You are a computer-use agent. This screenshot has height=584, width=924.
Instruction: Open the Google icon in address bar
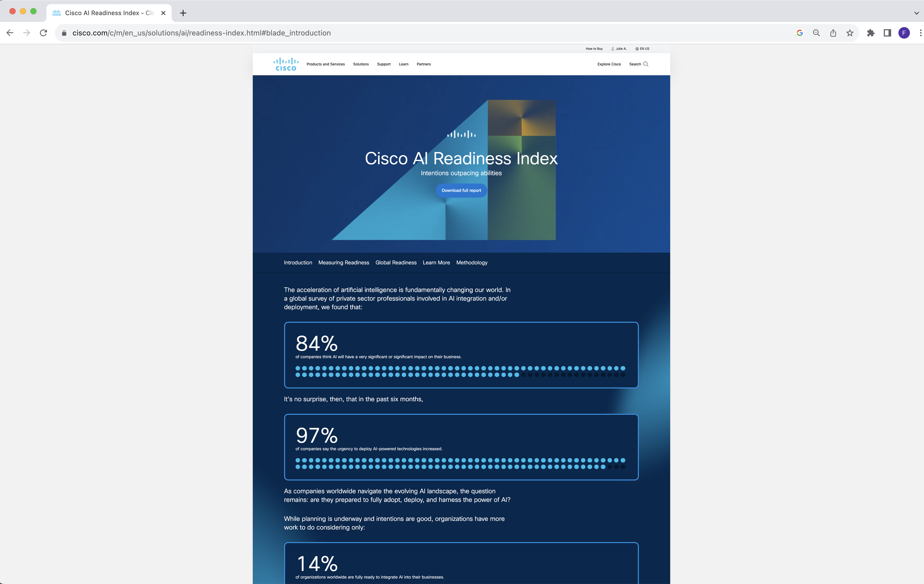click(x=800, y=33)
